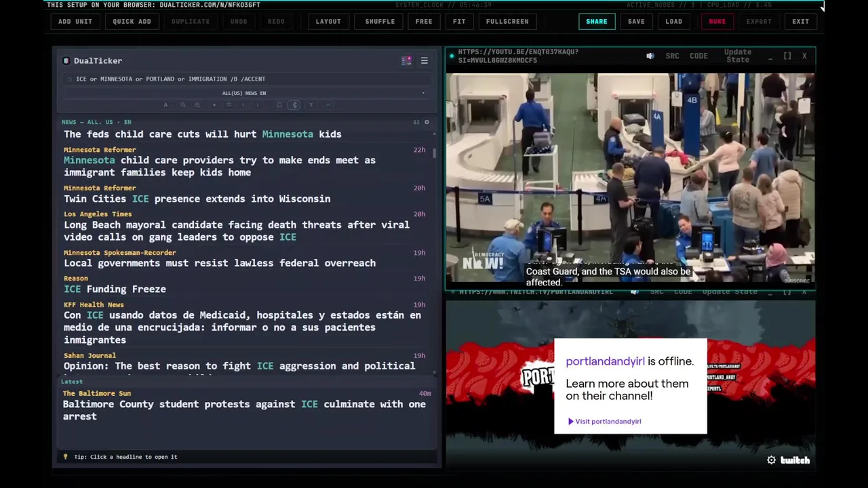Enter FULLSCREEN mode
868x488 pixels.
[x=507, y=22]
